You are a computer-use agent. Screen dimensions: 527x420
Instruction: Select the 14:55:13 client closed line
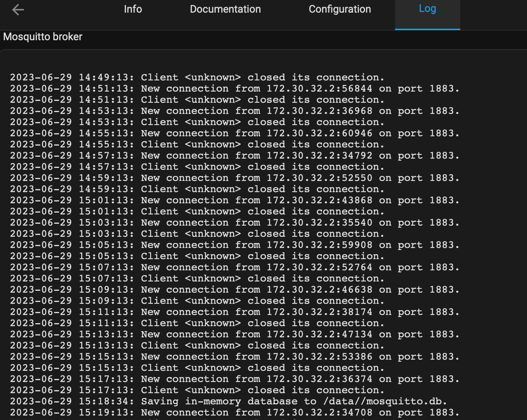coord(197,144)
